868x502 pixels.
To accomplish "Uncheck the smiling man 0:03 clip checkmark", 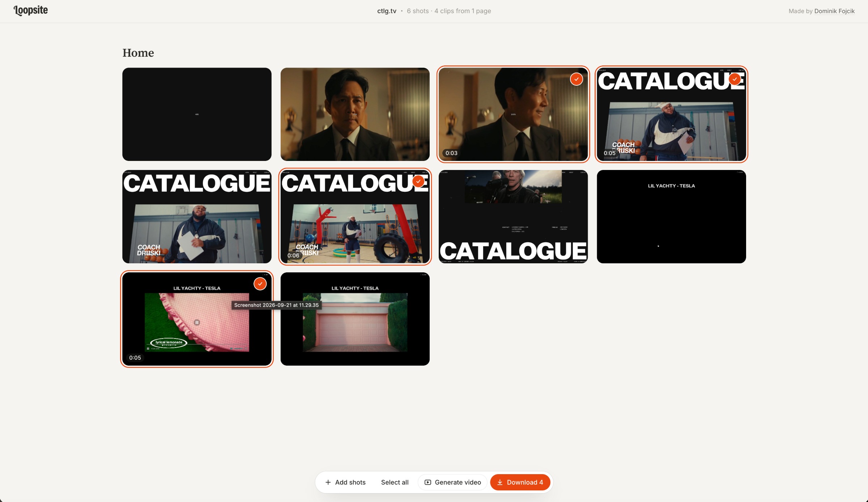I will (x=576, y=79).
